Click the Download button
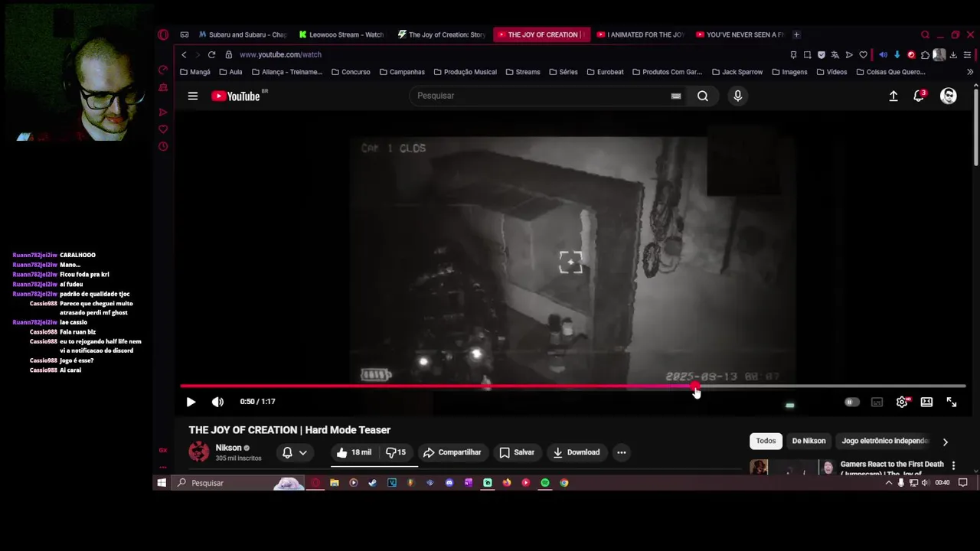The height and width of the screenshot is (551, 980). (577, 452)
